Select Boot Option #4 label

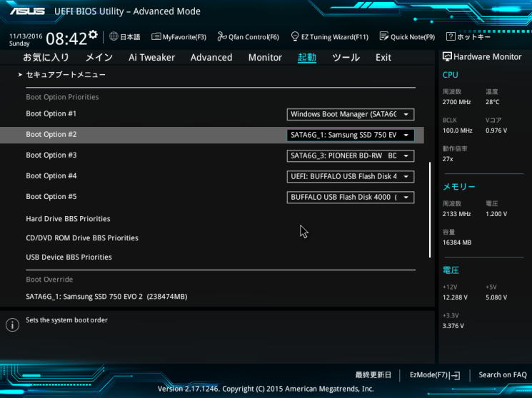51,175
